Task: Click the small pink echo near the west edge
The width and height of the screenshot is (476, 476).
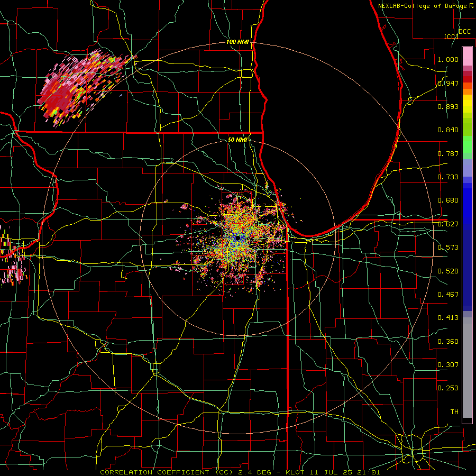Action: pyautogui.click(x=16, y=273)
